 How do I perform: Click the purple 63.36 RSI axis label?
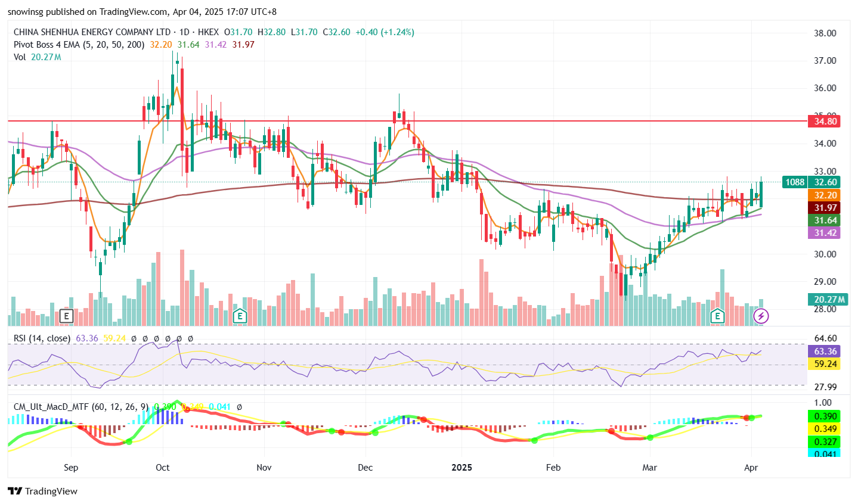tap(823, 351)
